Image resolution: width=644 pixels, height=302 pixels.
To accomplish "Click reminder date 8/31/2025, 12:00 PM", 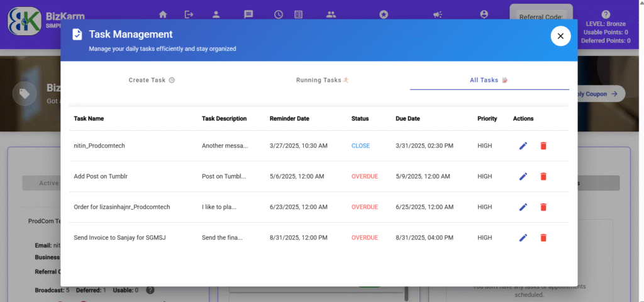I will (299, 237).
